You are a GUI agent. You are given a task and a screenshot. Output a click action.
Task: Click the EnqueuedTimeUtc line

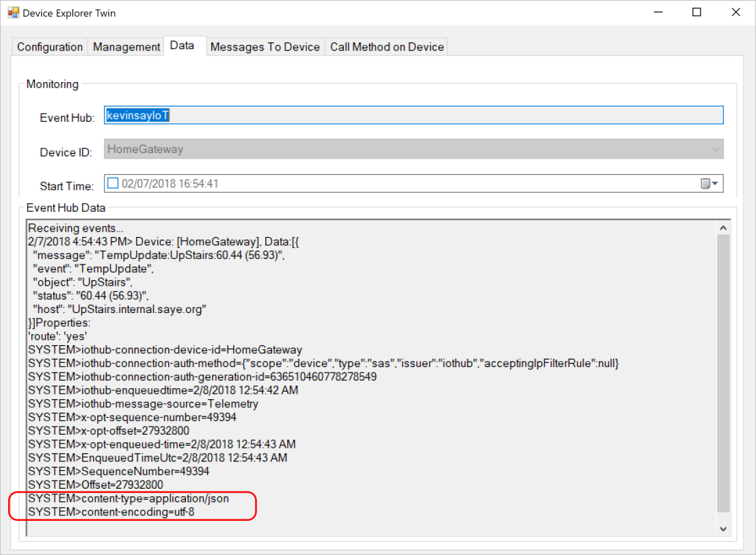tap(158, 457)
